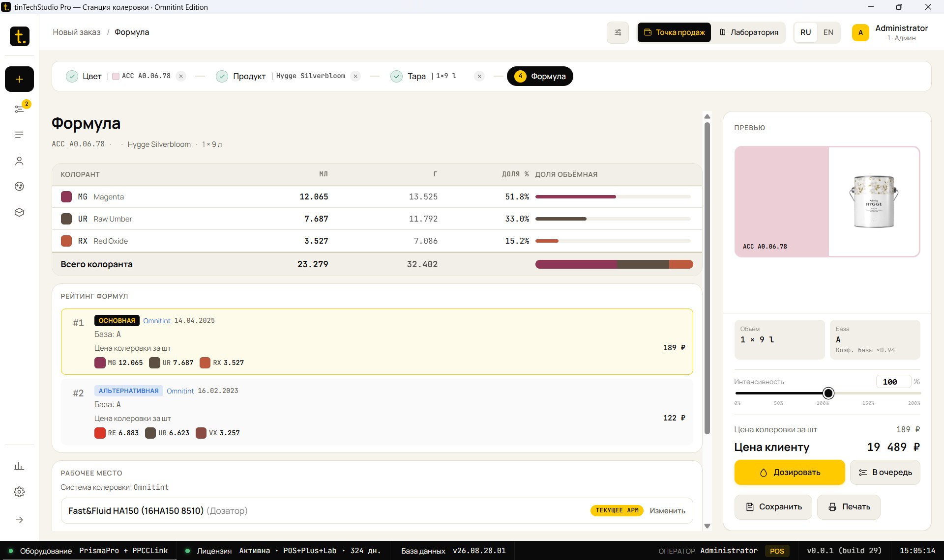Open display settings sliders button
The width and height of the screenshot is (944, 560).
[x=618, y=32]
